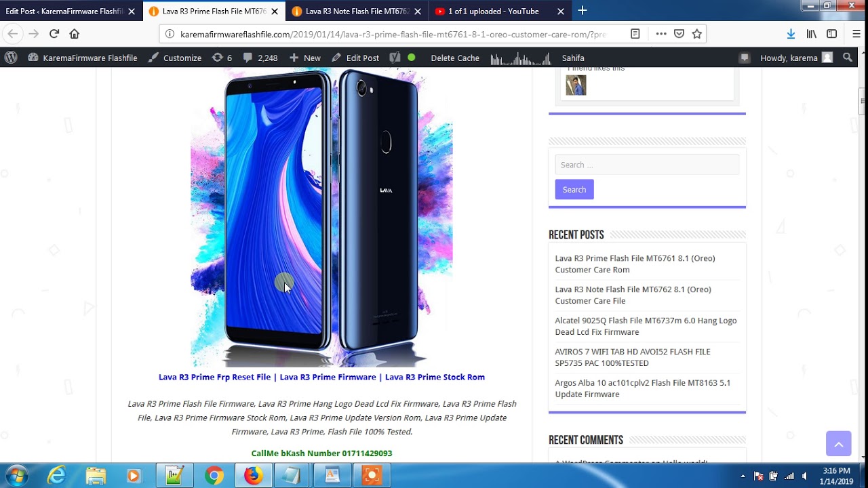Viewport: 868px width, 488px height.
Task: Close the YouTube tab
Action: point(560,12)
